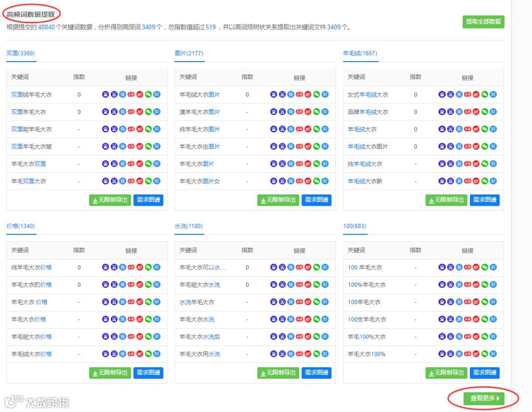Image resolution: width=532 pixels, height=412 pixels.
Task: Open Zhihu link for 羊毛大衣100%
Action: click(494, 354)
